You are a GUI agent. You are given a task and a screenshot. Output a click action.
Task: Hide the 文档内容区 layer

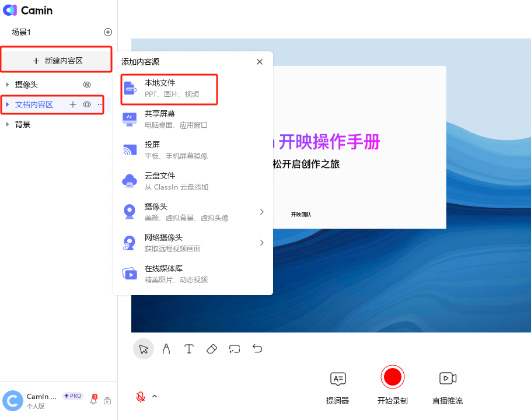pyautogui.click(x=86, y=104)
